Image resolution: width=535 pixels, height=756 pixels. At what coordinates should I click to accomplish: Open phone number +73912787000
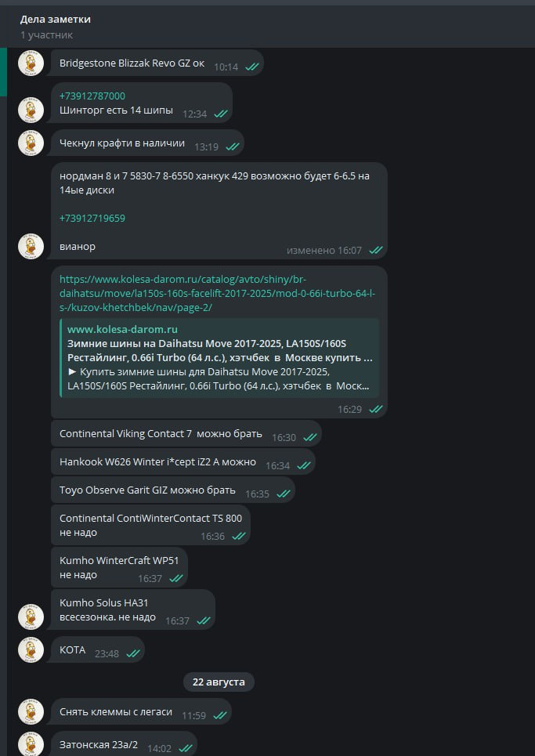92,96
